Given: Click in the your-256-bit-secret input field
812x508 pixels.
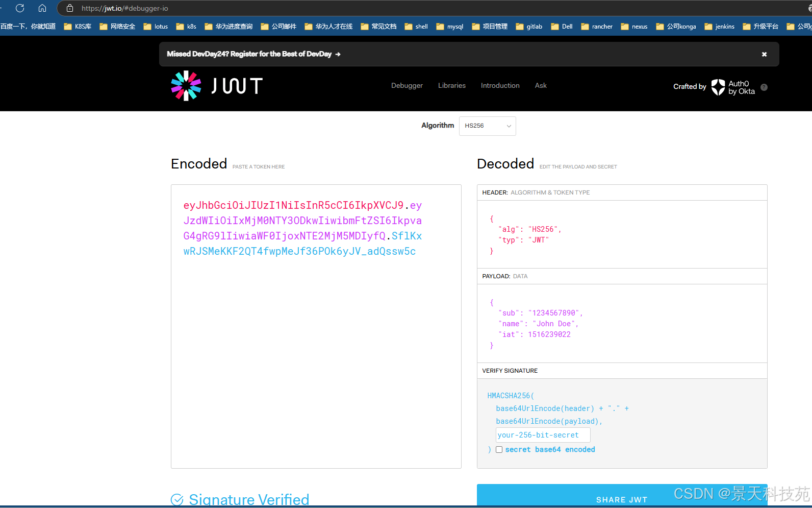Looking at the screenshot, I should [543, 435].
